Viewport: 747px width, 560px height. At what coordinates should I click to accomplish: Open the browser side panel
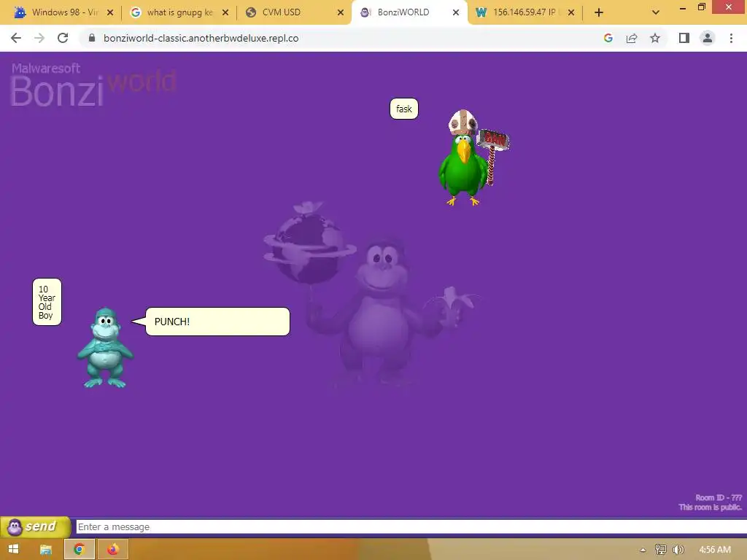pyautogui.click(x=684, y=38)
